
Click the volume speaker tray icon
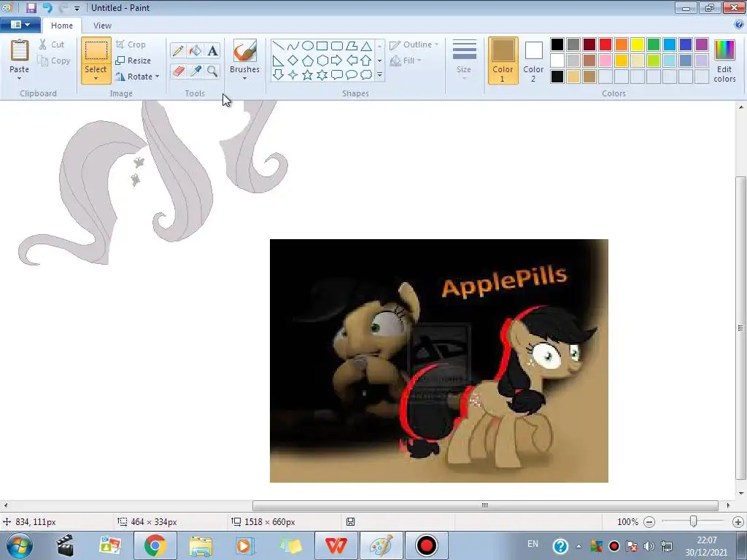[x=649, y=546]
